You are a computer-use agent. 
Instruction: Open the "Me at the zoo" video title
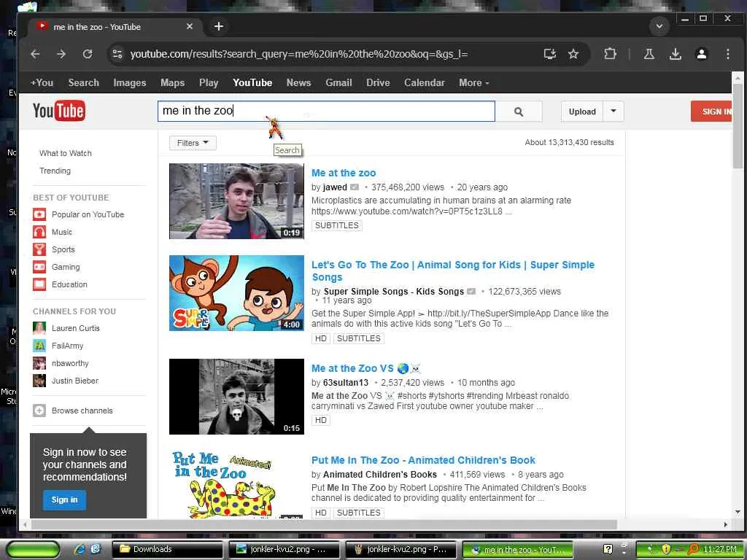pyautogui.click(x=344, y=173)
